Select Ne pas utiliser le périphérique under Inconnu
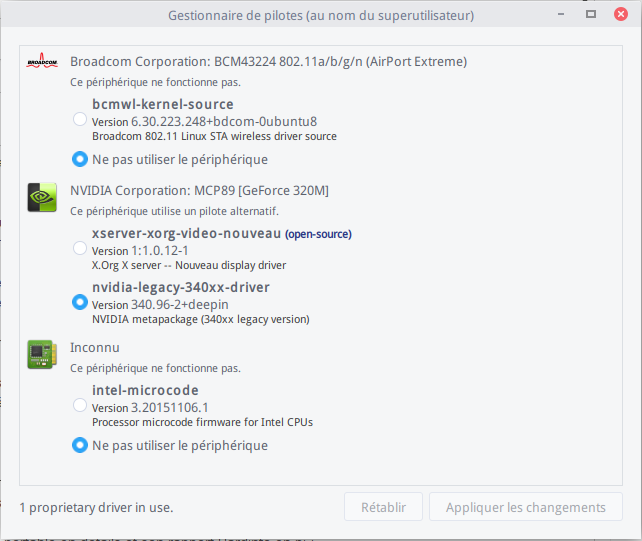 click(80, 445)
